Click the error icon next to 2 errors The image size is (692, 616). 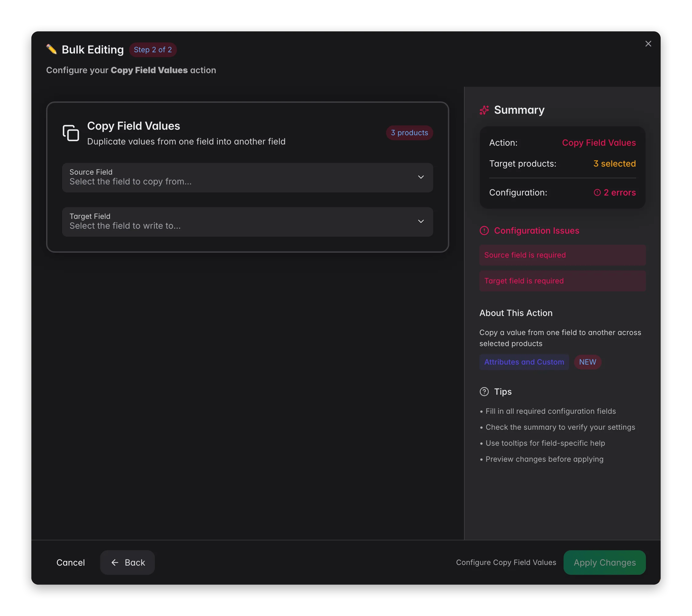pyautogui.click(x=597, y=192)
